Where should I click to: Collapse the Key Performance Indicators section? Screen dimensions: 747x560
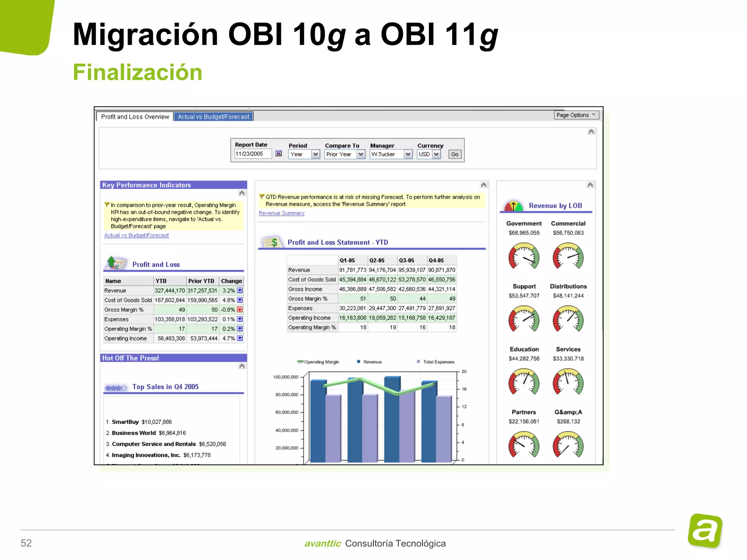[x=242, y=193]
